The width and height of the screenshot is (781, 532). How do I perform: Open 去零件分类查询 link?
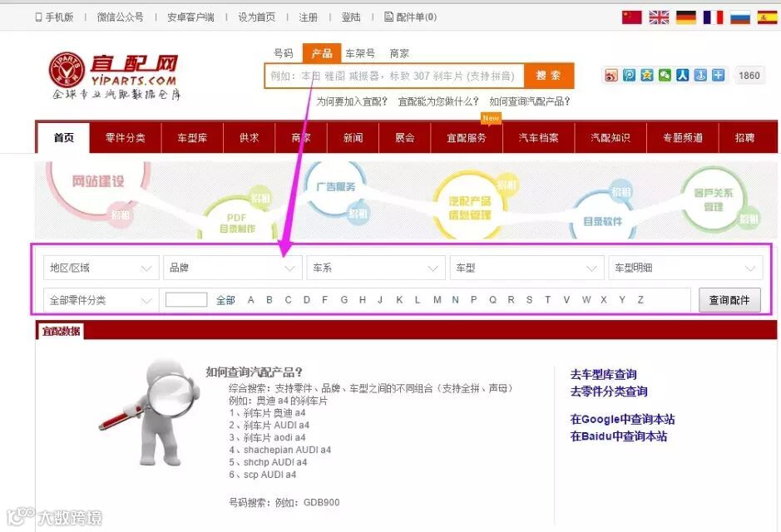click(x=609, y=392)
